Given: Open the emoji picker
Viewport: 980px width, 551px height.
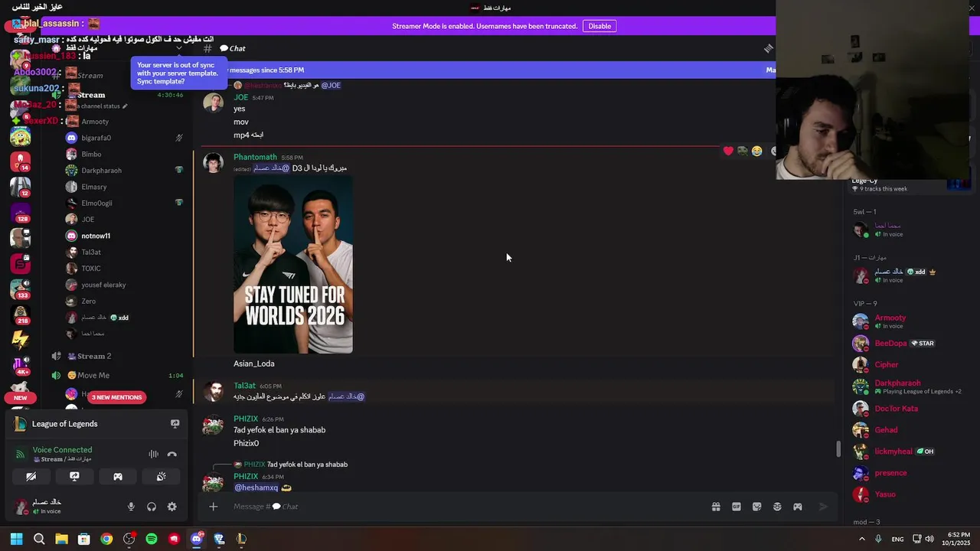Looking at the screenshot, I should coord(777,507).
